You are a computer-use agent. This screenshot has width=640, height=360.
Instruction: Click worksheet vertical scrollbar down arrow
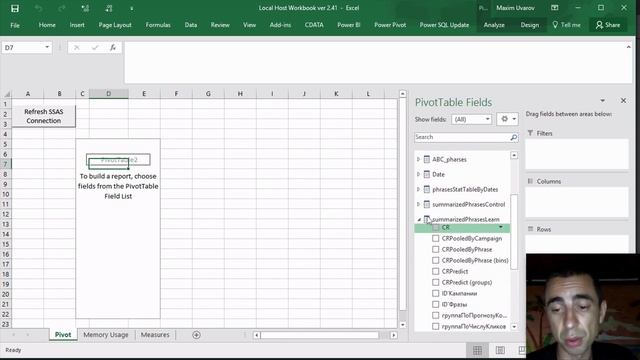pos(402,325)
